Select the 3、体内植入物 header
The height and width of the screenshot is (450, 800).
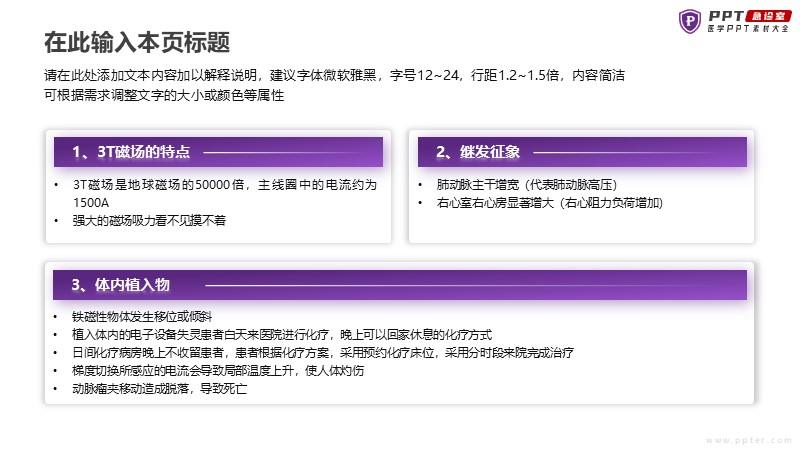(121, 285)
